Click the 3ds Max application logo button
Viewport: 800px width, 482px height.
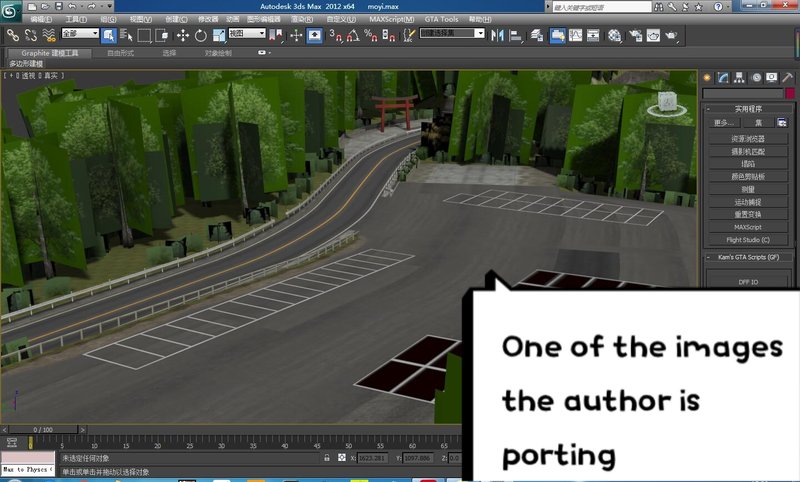point(9,9)
